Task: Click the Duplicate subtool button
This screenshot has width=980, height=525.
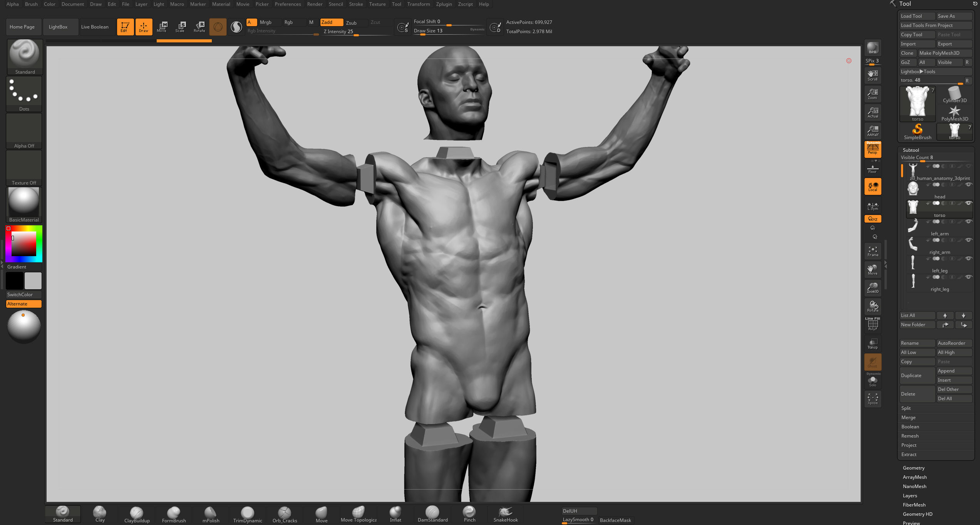Action: (x=917, y=376)
